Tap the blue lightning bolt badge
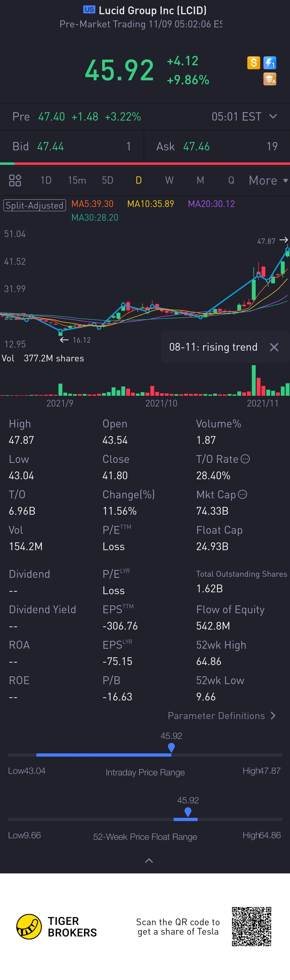The image size is (290, 980). point(270,63)
